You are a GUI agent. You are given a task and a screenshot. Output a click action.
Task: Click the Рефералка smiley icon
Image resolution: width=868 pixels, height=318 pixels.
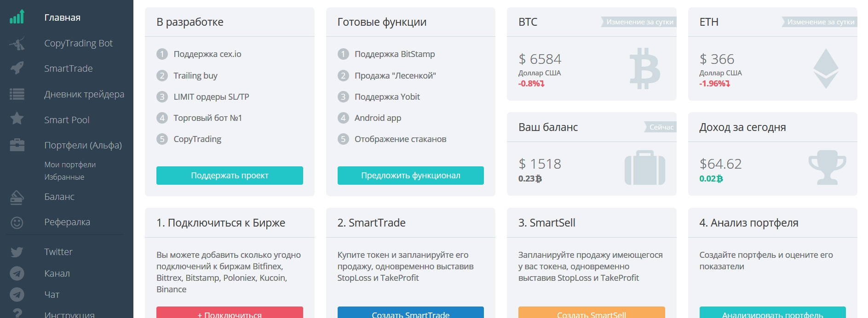point(17,223)
